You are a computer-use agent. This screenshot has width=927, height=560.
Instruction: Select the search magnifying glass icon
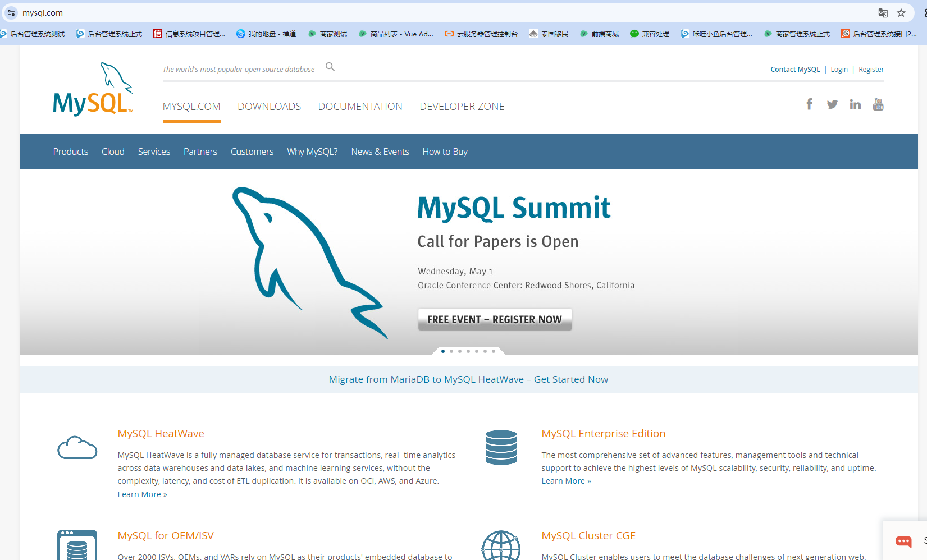pyautogui.click(x=330, y=67)
